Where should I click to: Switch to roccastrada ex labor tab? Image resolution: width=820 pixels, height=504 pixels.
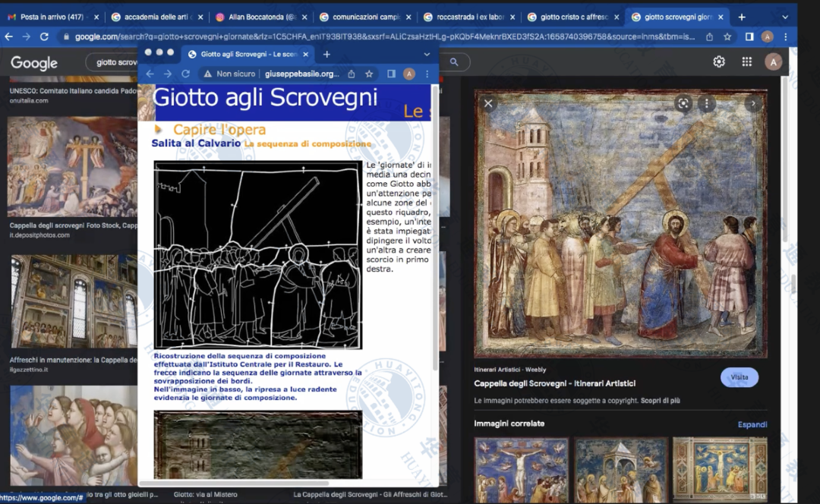470,17
